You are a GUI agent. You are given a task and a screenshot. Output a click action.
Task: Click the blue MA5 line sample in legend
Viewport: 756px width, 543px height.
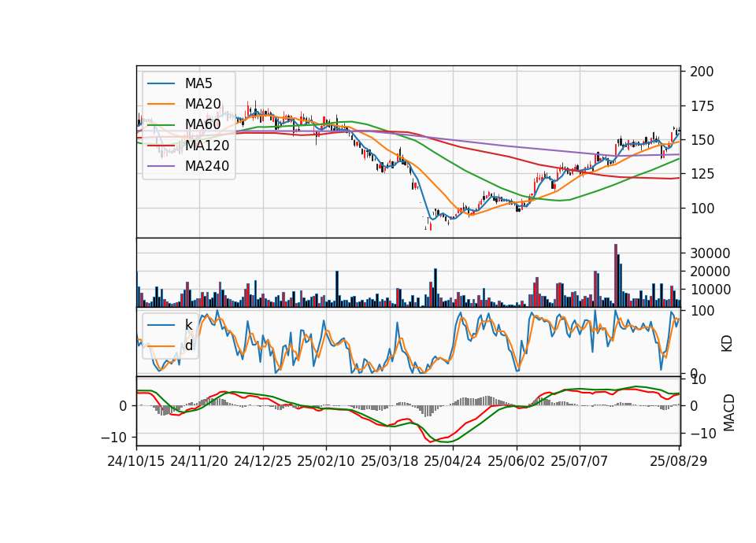(161, 84)
